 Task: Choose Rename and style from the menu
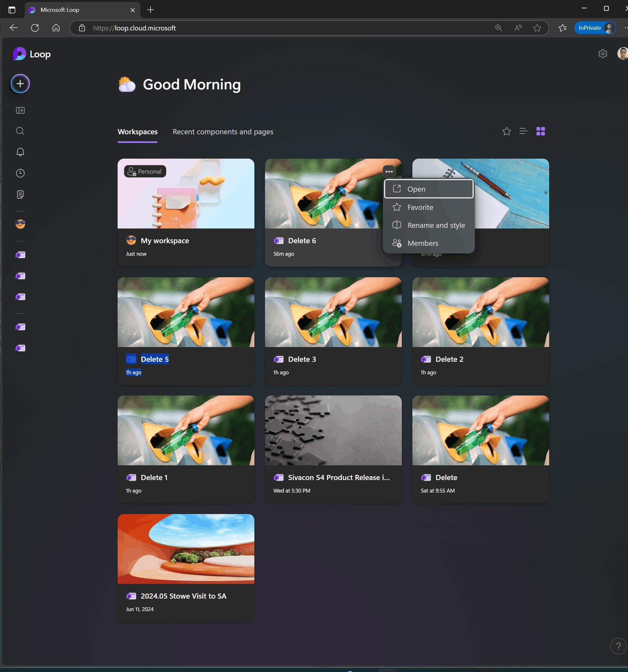pos(436,225)
